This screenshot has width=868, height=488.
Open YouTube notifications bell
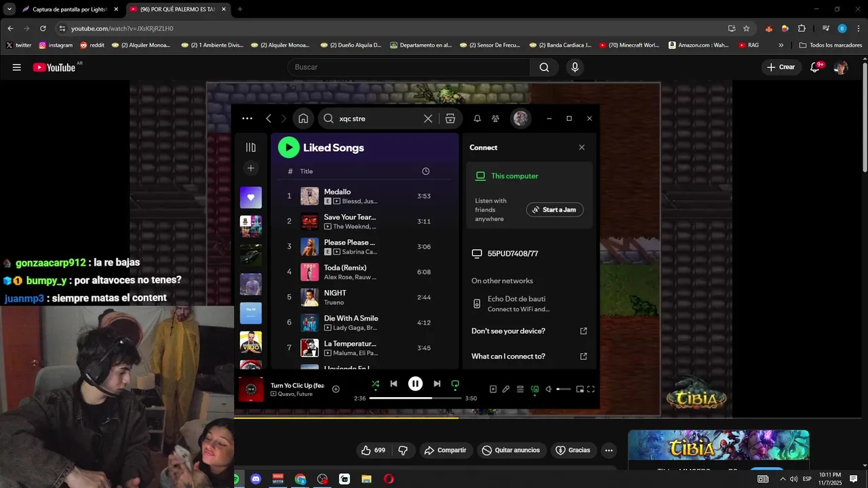coord(816,67)
